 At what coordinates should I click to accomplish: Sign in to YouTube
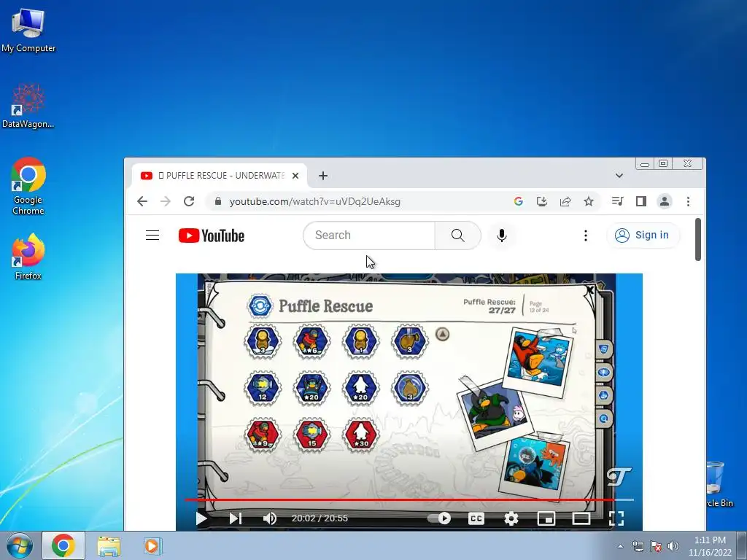tap(643, 236)
